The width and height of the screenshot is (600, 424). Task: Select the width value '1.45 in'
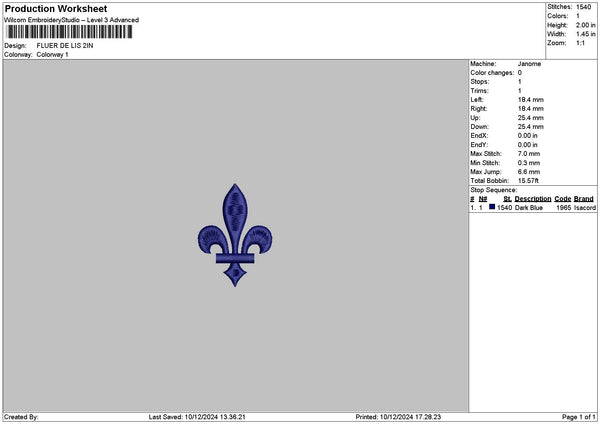coord(585,34)
